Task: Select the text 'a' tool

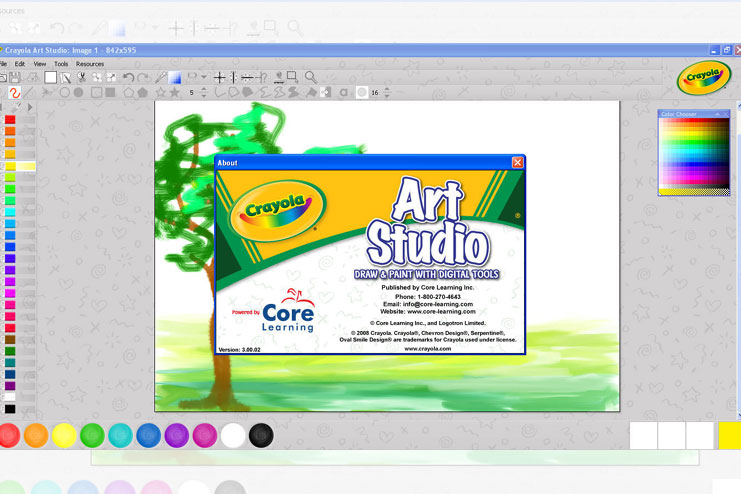Action: [344, 93]
